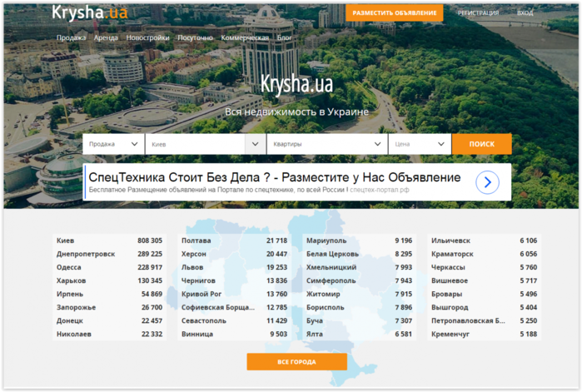The width and height of the screenshot is (582, 392).
Task: Open listings for Донецк
Action: click(70, 320)
